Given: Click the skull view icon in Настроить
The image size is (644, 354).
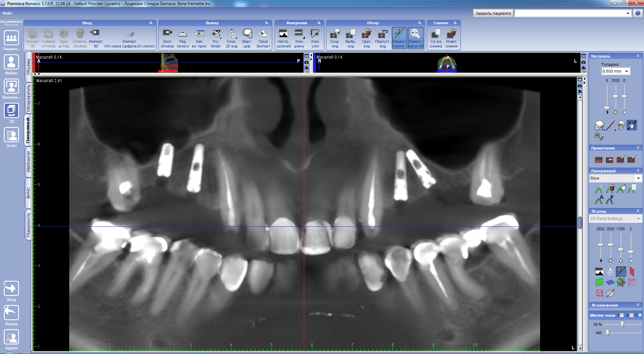Looking at the screenshot, I should pos(621,126).
